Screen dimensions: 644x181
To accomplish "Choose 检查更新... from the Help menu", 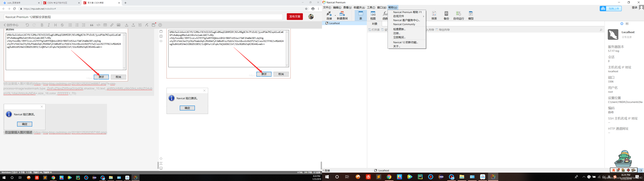I will click(x=407, y=29).
